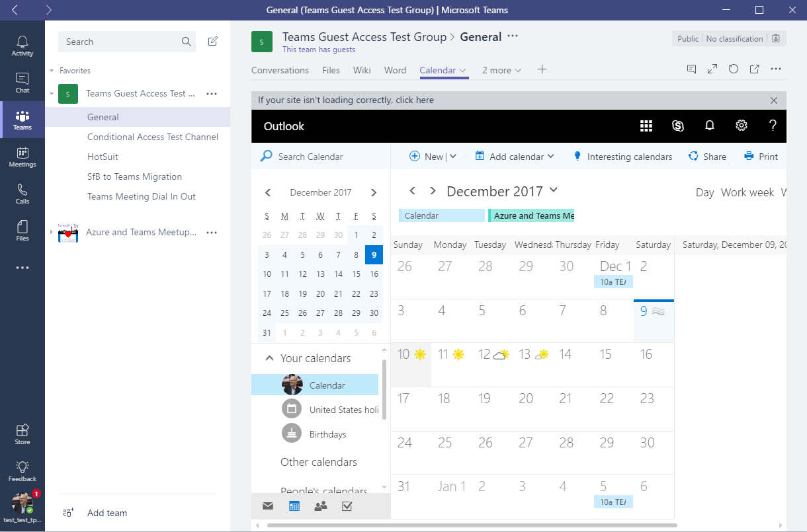Expand the Azure and Teams Meetup team
This screenshot has width=807, height=532.
[x=52, y=232]
